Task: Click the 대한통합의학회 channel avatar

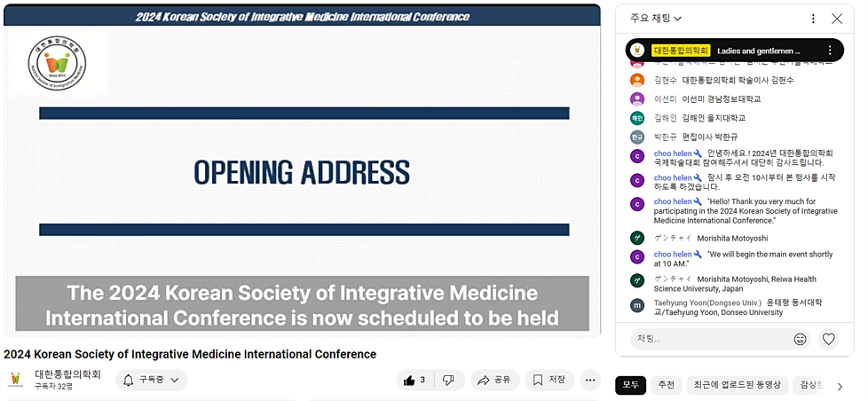Action: click(15, 380)
